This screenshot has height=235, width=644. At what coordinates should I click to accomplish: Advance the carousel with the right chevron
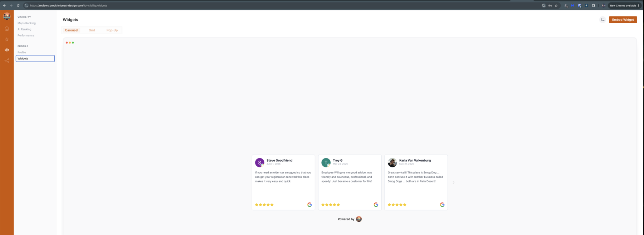[x=453, y=182]
